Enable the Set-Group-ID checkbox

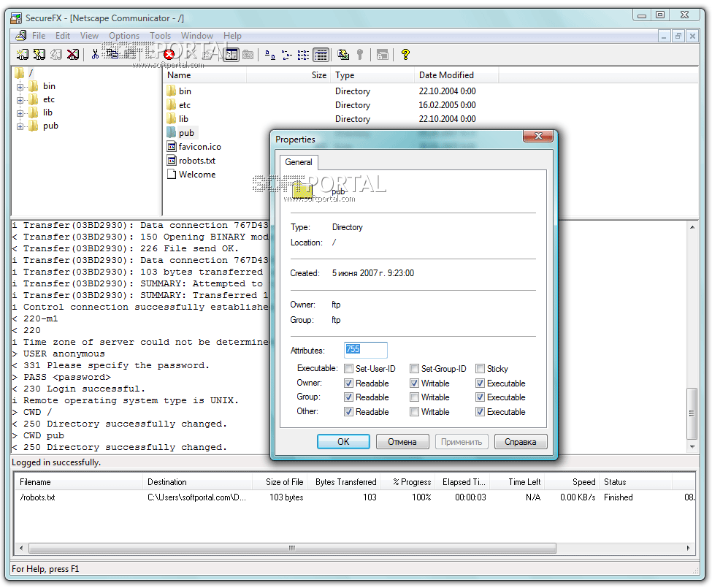(x=414, y=369)
